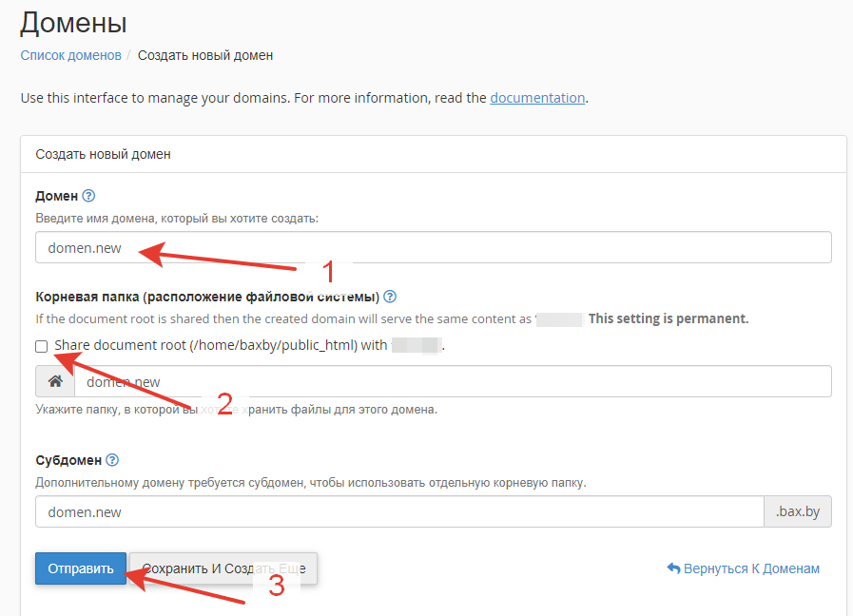Follow Вернуться К Доменам link
This screenshot has height=616, width=853.
coord(743,568)
